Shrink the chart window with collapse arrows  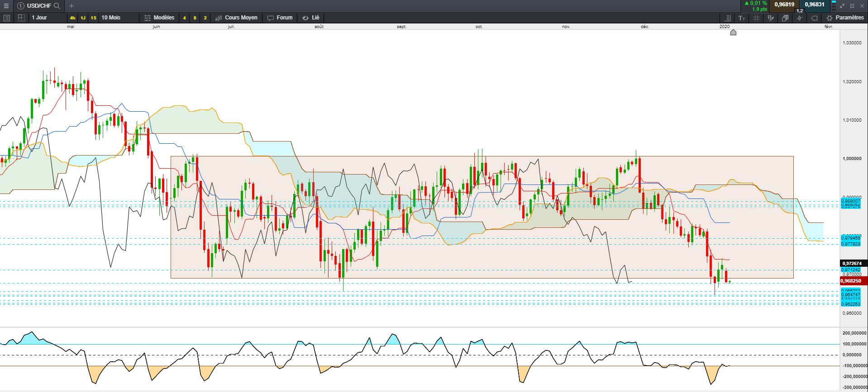pyautogui.click(x=842, y=6)
